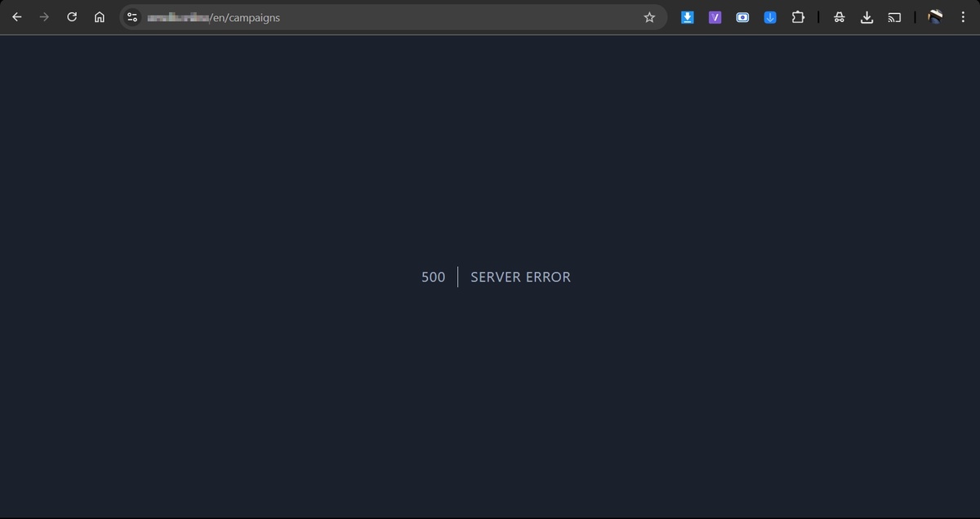Image resolution: width=980 pixels, height=519 pixels.
Task: Click the 500 error code text
Action: (434, 277)
